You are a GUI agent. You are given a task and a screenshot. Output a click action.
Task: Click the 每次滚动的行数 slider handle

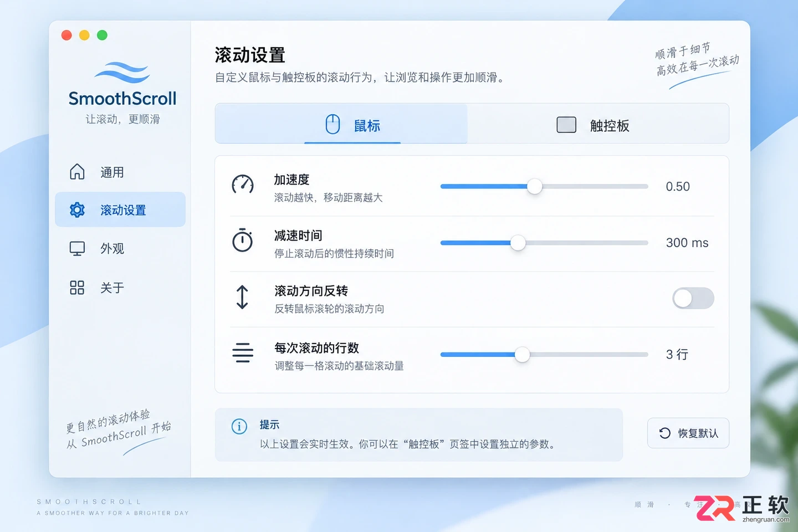[522, 355]
